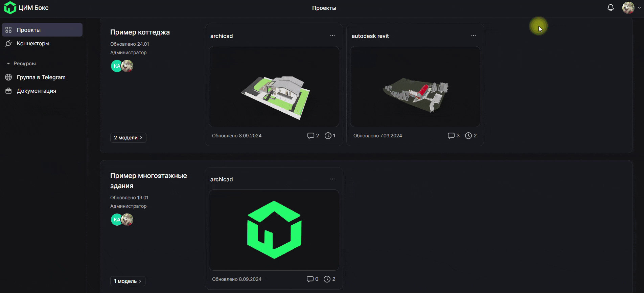This screenshot has height=293, width=644.
Task: Click versions clock icon on multistory archicad card
Action: 327,279
